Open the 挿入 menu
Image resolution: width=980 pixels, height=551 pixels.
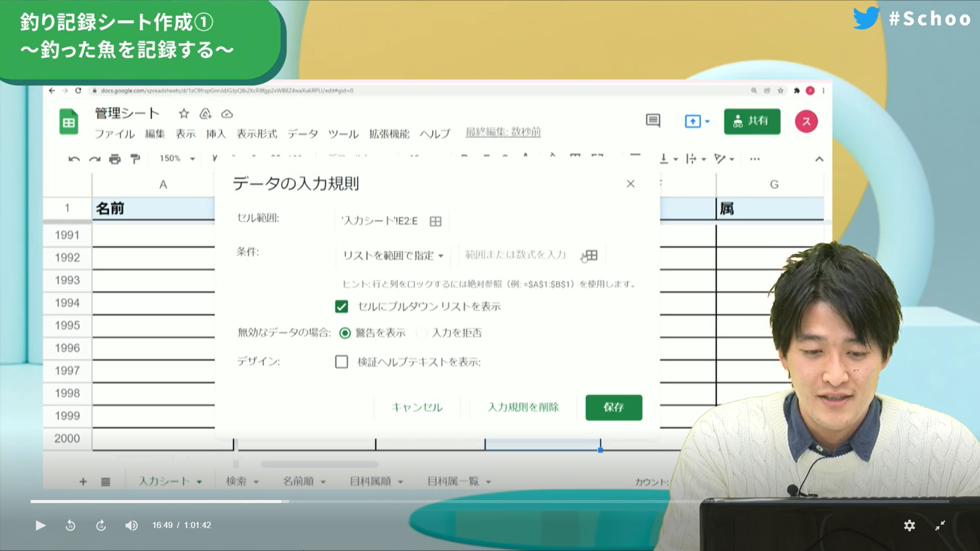(x=216, y=134)
